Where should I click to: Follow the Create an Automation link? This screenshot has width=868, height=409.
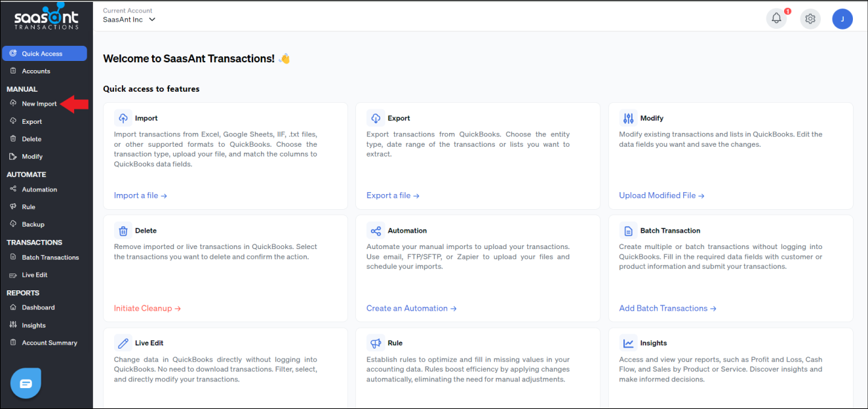(411, 308)
